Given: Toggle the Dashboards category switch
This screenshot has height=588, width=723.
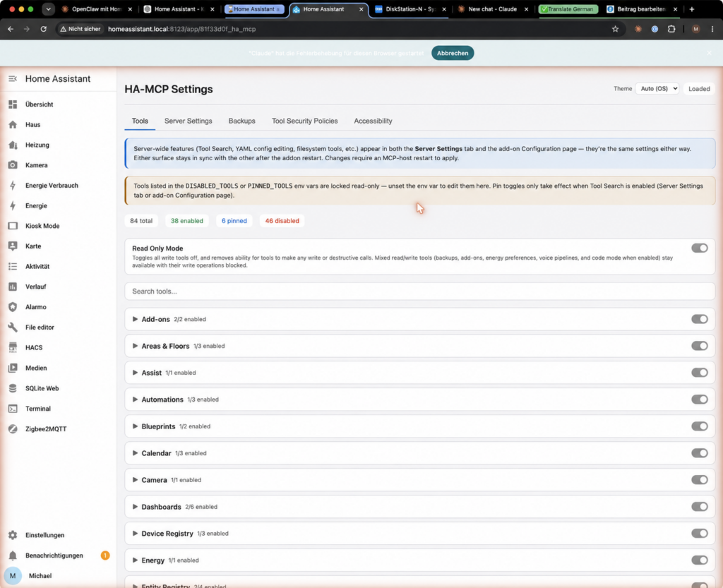Looking at the screenshot, I should [700, 506].
